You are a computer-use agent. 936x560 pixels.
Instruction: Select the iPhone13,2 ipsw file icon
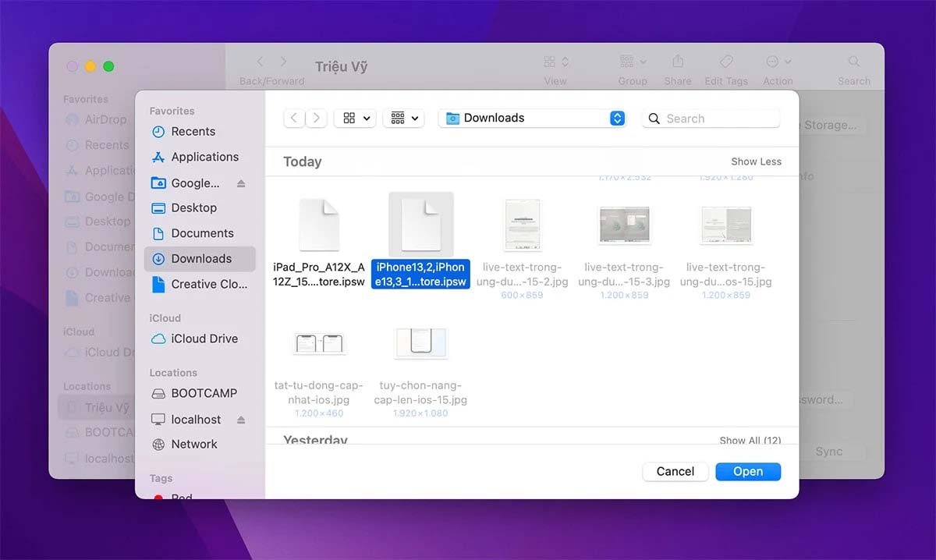(x=421, y=225)
